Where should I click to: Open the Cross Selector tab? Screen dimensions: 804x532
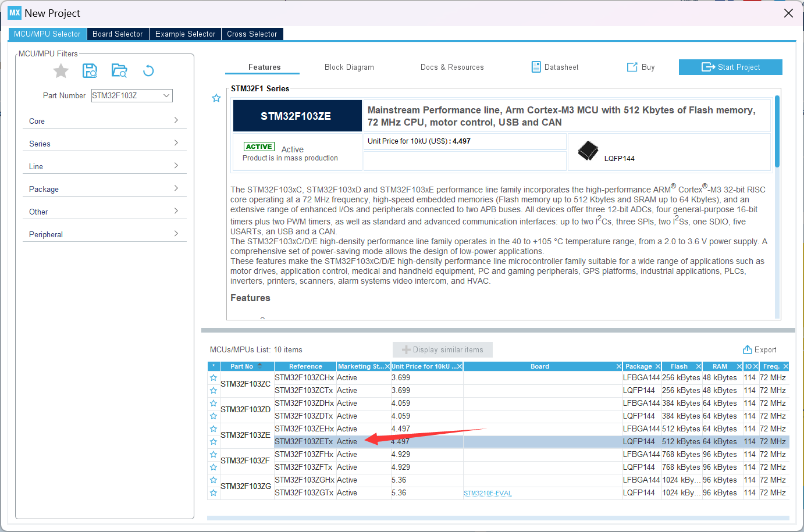(x=252, y=34)
